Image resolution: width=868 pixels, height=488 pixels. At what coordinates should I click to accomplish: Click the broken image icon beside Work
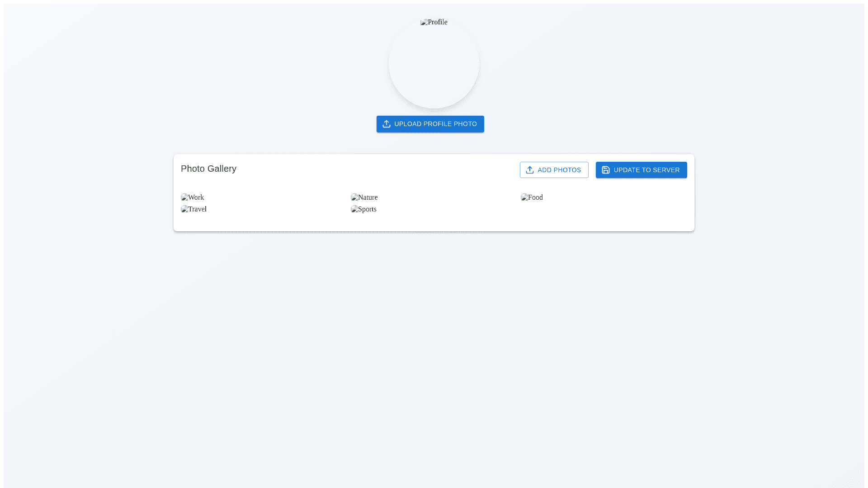point(184,197)
